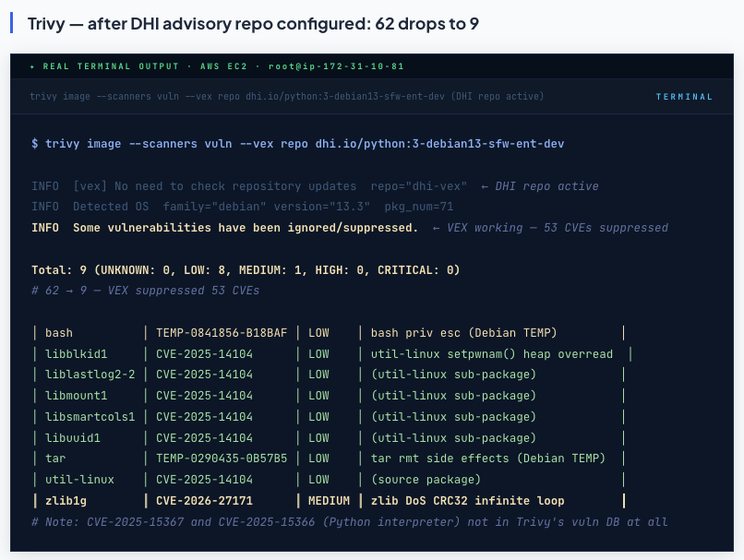Click the 'libuuid1' package cell

click(x=73, y=437)
